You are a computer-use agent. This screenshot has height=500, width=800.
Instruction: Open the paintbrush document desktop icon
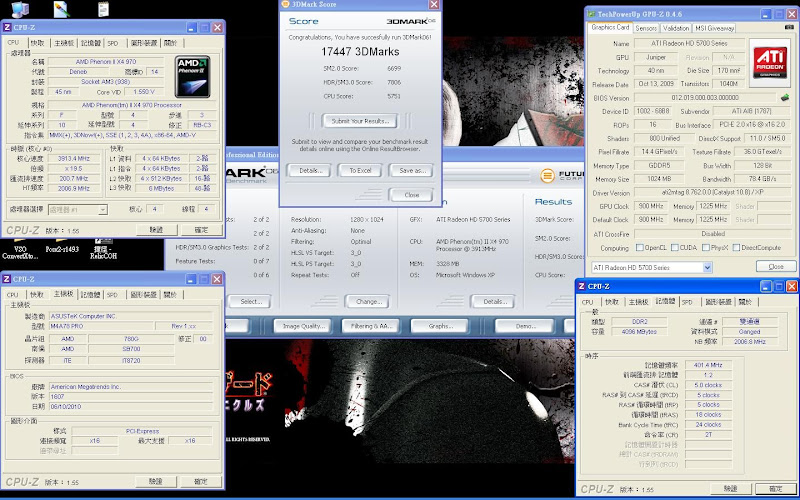tap(61, 9)
